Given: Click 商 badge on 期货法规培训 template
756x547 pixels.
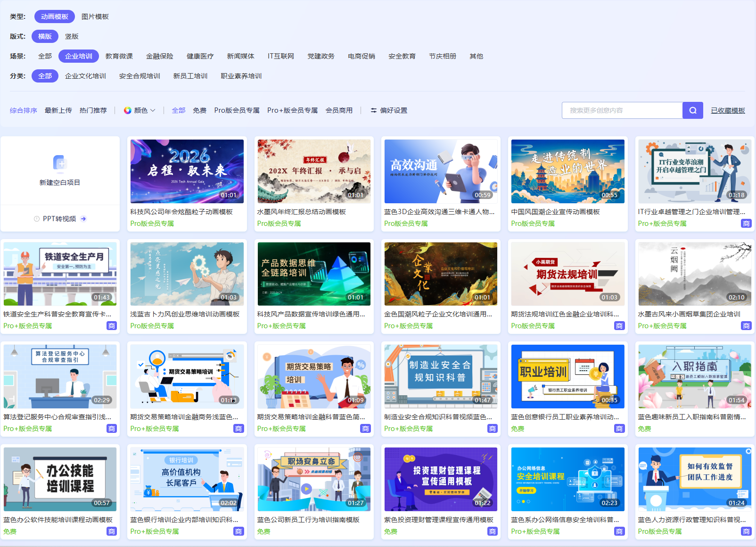Looking at the screenshot, I should [619, 326].
